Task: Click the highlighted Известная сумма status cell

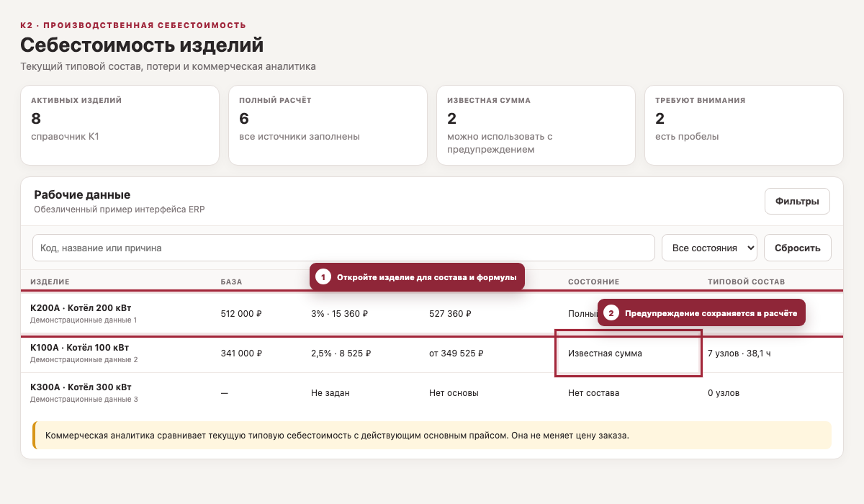Action: tap(628, 354)
